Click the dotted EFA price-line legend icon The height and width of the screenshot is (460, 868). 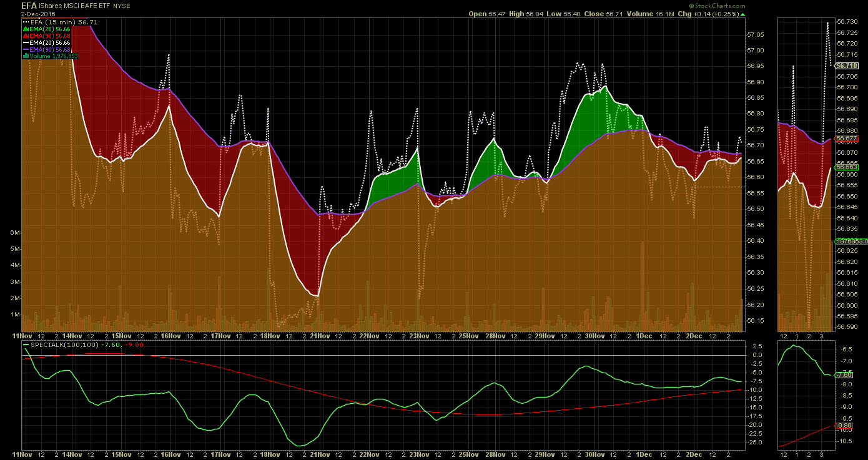pos(26,22)
